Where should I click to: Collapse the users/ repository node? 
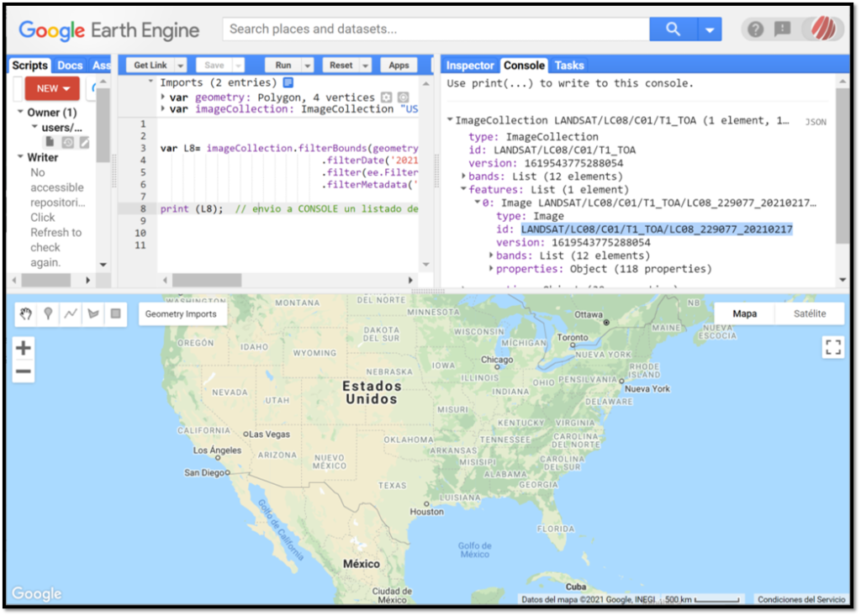click(34, 127)
